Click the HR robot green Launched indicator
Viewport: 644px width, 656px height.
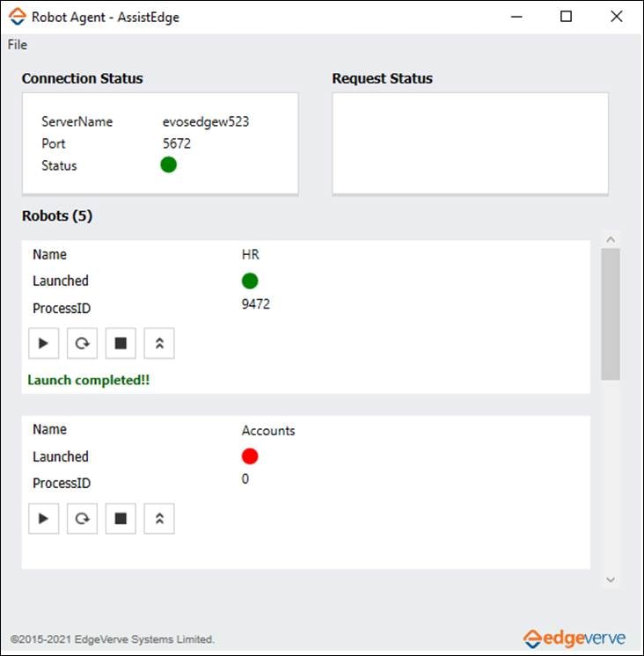click(250, 281)
